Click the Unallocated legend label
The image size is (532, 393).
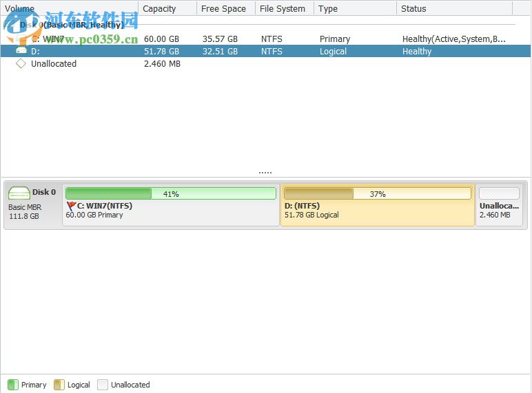130,385
